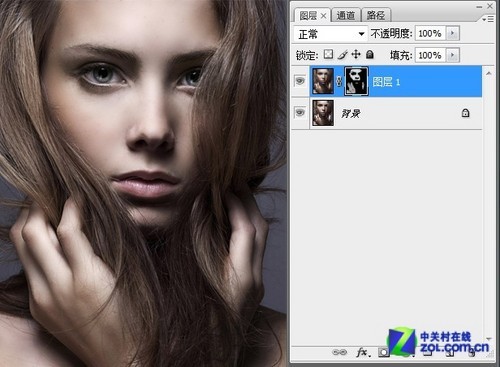This screenshot has width=500, height=367.
Task: Click the 图层 1 layer name
Action: click(386, 82)
